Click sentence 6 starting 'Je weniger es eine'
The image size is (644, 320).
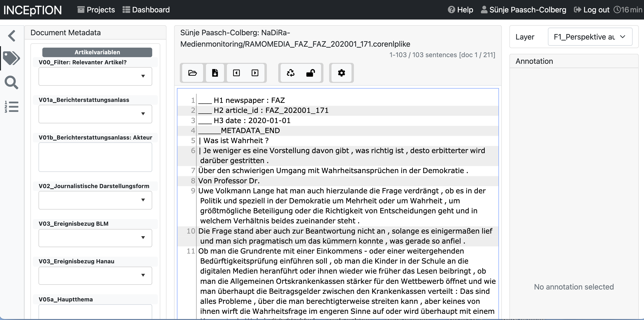(x=342, y=155)
